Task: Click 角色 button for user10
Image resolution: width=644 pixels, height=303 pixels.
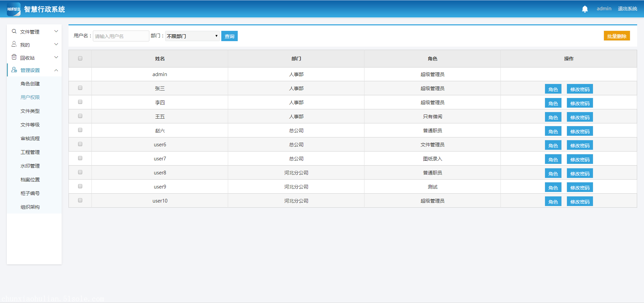Action: pyautogui.click(x=553, y=202)
